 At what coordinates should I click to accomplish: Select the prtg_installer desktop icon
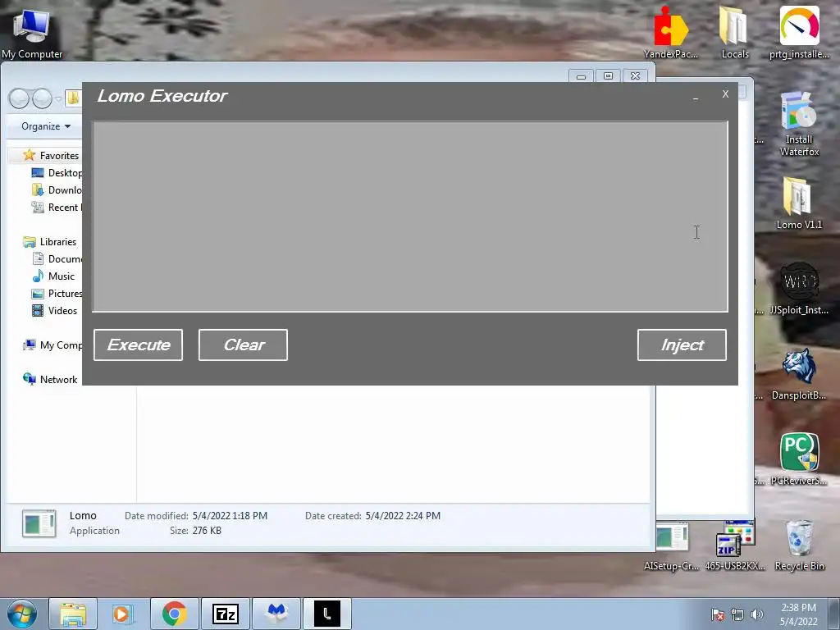(x=799, y=33)
